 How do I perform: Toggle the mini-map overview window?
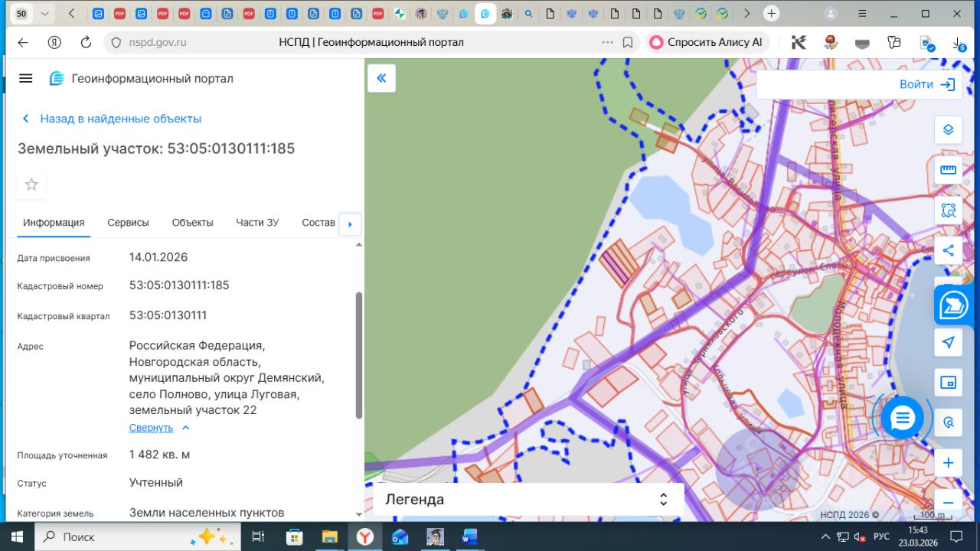948,382
